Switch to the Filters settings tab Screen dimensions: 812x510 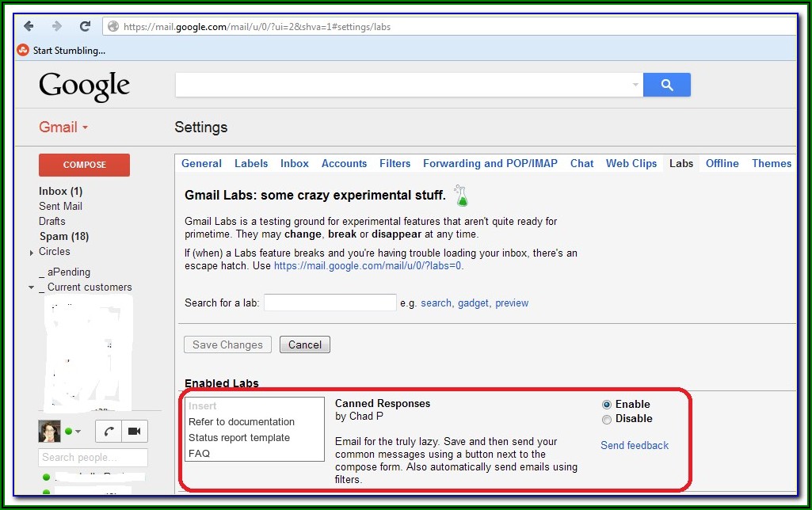(395, 163)
